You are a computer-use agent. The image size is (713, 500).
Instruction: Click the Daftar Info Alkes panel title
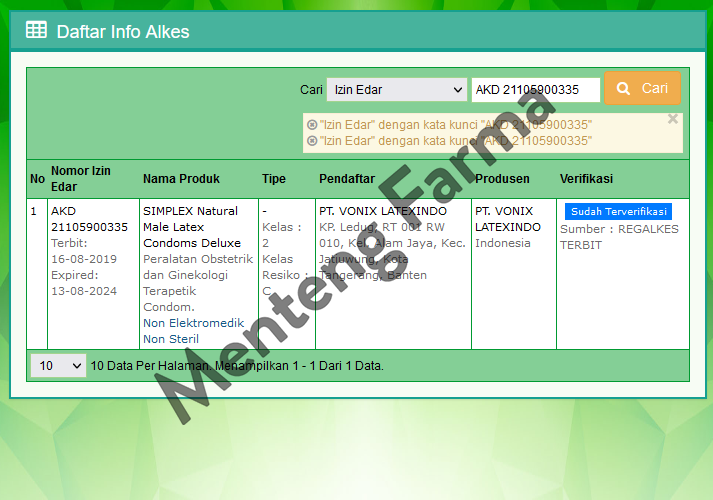pyautogui.click(x=123, y=31)
